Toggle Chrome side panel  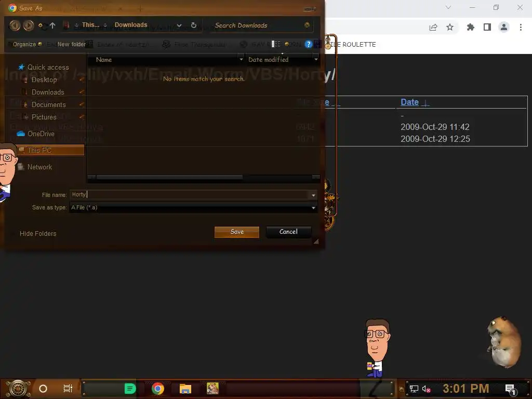(x=487, y=27)
